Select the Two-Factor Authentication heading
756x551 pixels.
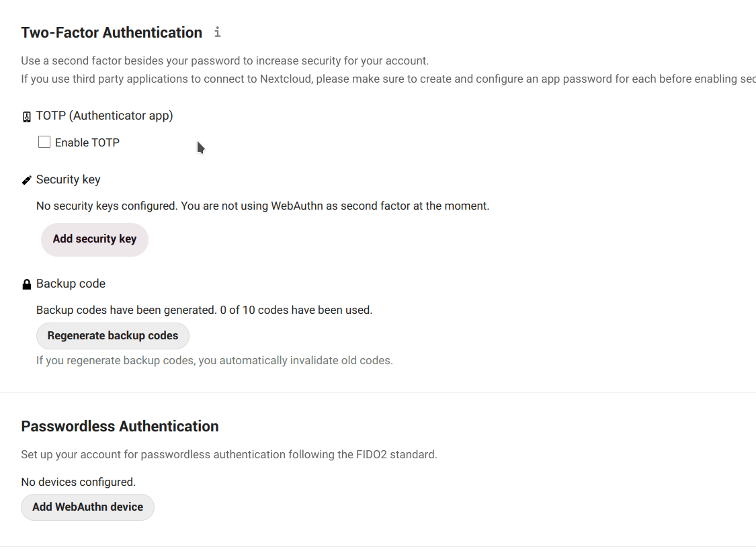(x=112, y=32)
